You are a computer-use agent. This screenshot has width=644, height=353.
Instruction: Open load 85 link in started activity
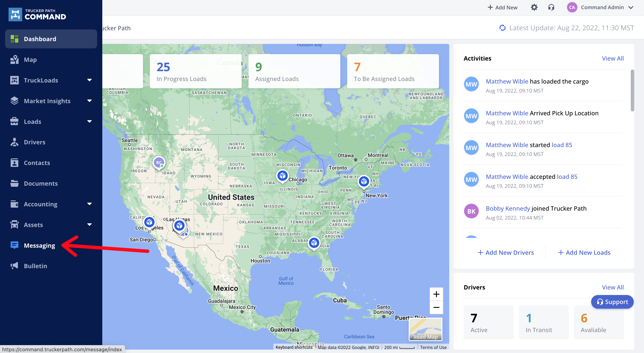(x=562, y=145)
